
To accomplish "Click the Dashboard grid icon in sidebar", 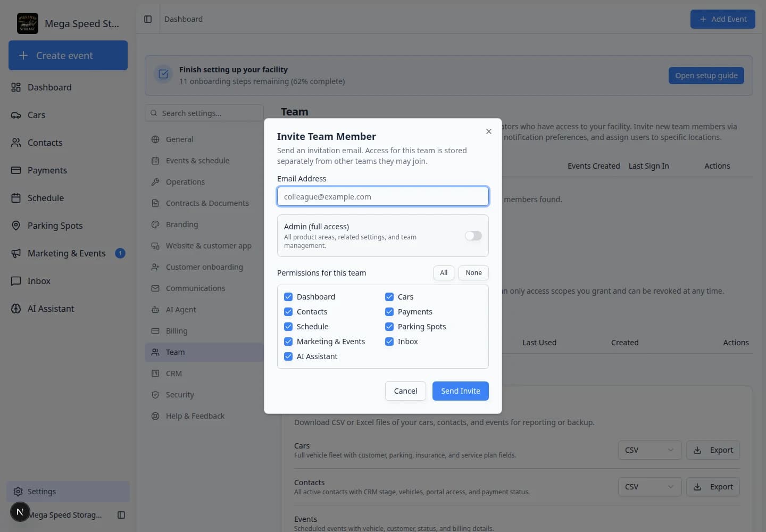I will [x=16, y=87].
